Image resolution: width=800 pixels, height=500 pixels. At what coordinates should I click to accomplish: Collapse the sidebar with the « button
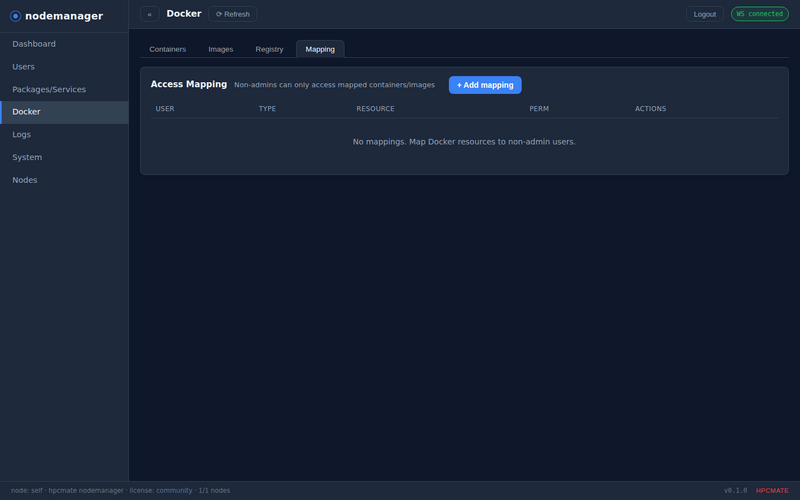pyautogui.click(x=149, y=14)
